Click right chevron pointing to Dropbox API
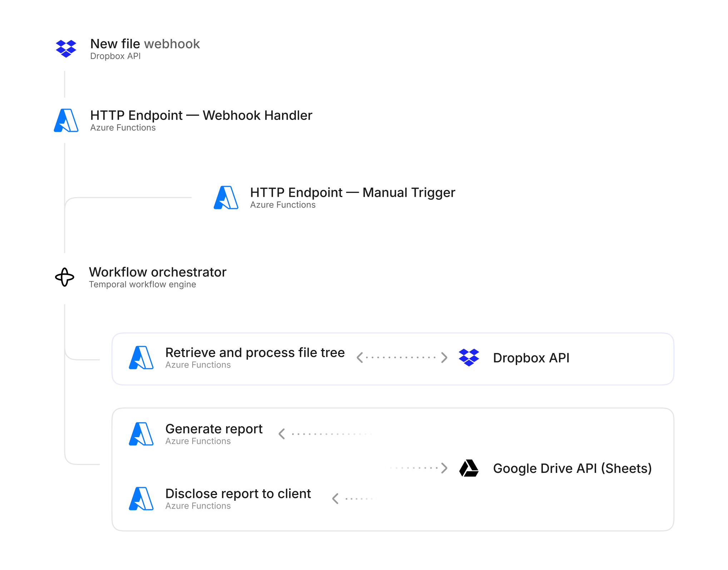This screenshot has height=570, width=728. (x=444, y=357)
